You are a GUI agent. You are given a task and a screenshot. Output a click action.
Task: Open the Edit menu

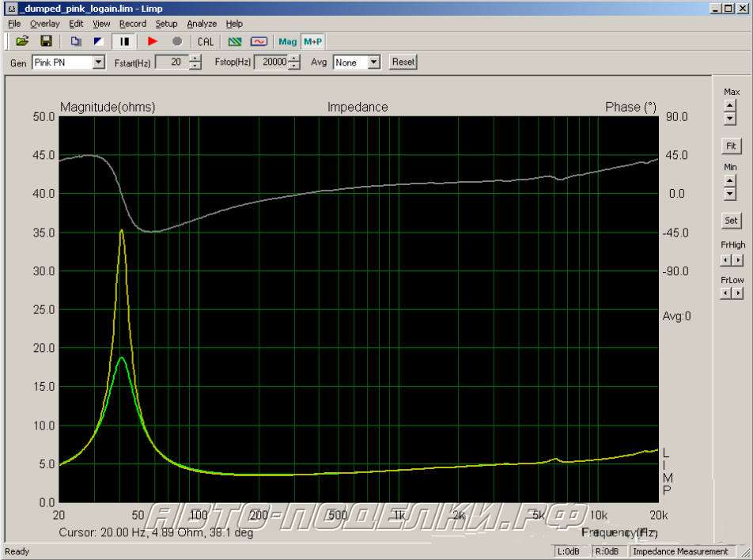click(x=76, y=24)
